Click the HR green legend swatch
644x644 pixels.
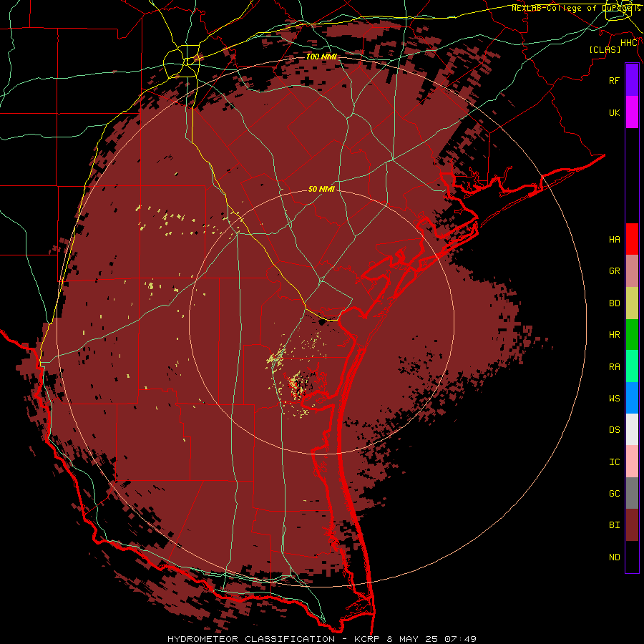click(632, 334)
